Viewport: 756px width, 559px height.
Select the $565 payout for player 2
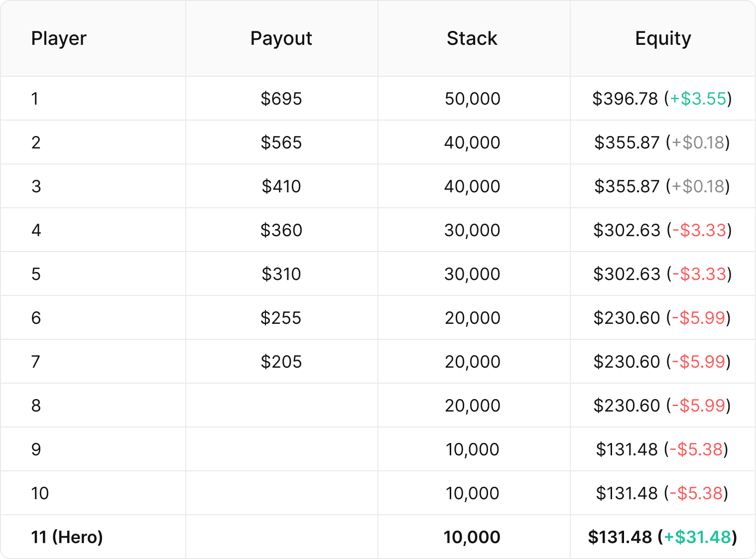(x=281, y=142)
